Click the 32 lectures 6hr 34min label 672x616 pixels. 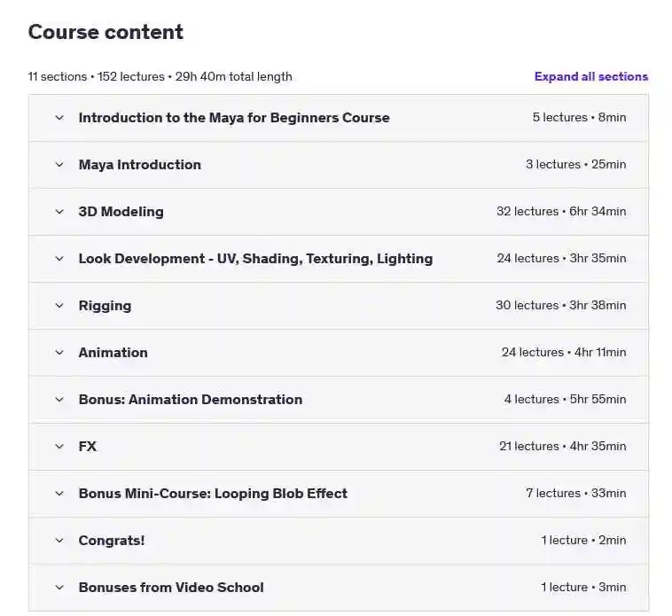coord(561,211)
